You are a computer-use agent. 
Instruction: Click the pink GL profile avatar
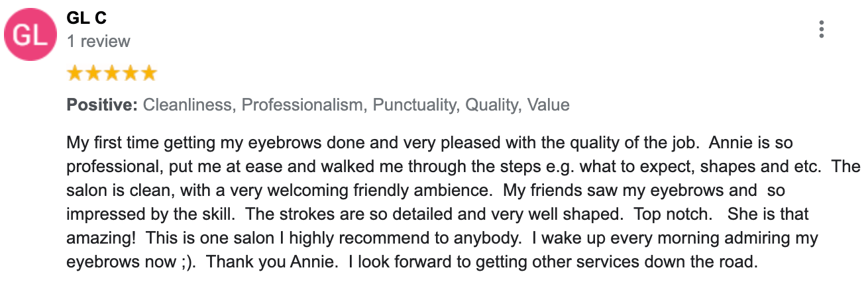click(30, 36)
